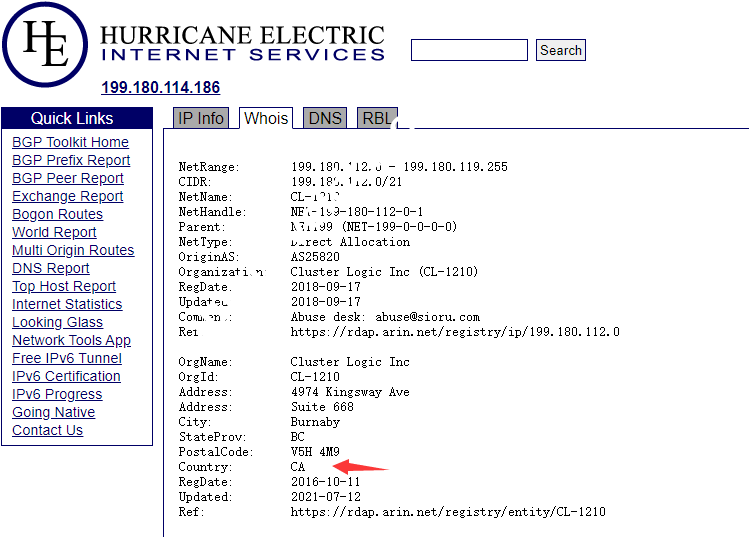Viewport: 749px width, 537px height.
Task: Open the RBL tab
Action: point(377,118)
